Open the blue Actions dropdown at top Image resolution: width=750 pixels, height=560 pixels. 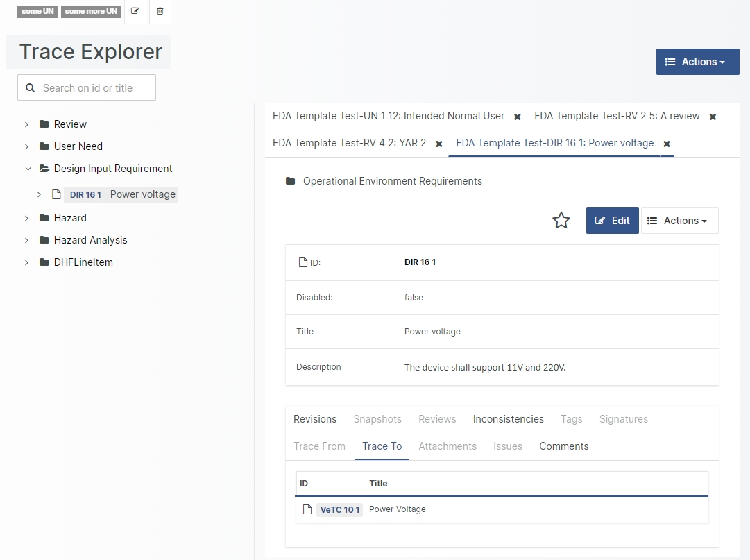point(697,62)
